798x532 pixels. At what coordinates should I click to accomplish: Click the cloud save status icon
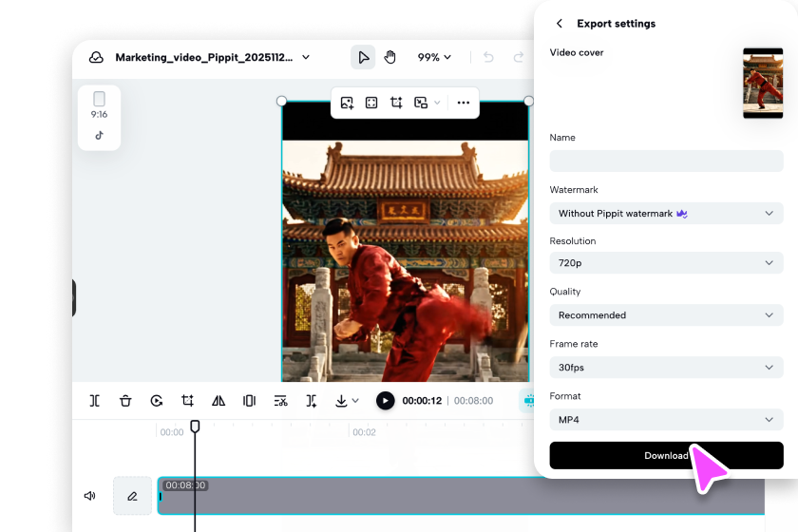[x=96, y=57]
